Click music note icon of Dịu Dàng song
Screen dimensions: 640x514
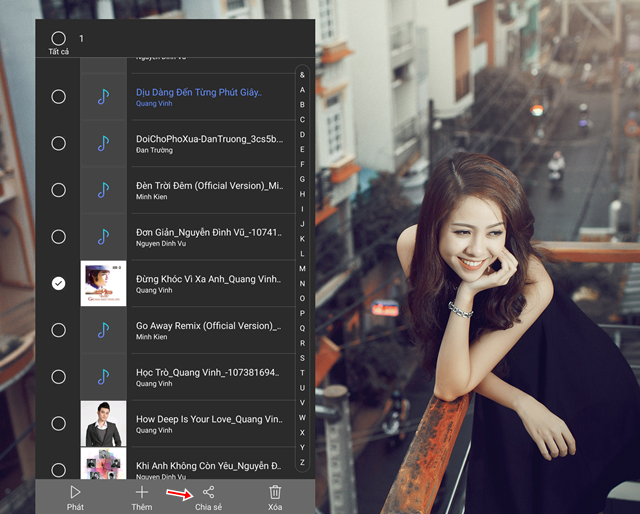[x=103, y=97]
